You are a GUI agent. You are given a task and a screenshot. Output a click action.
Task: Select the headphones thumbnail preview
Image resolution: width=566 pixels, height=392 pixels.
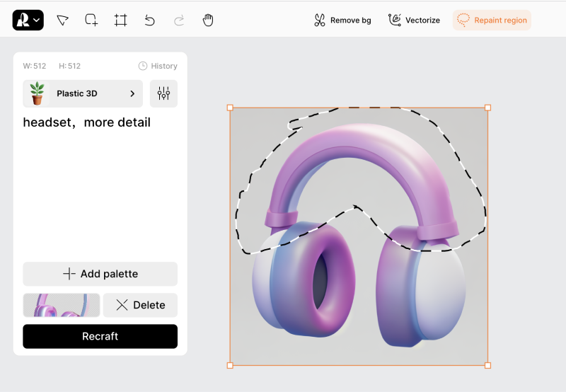click(x=61, y=305)
